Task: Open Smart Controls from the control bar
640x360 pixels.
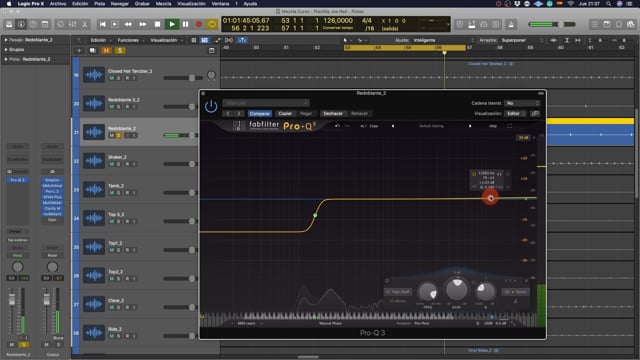Action: [60, 24]
